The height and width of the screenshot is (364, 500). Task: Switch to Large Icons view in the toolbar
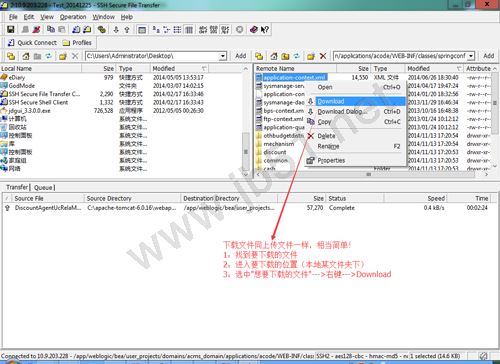click(x=156, y=30)
